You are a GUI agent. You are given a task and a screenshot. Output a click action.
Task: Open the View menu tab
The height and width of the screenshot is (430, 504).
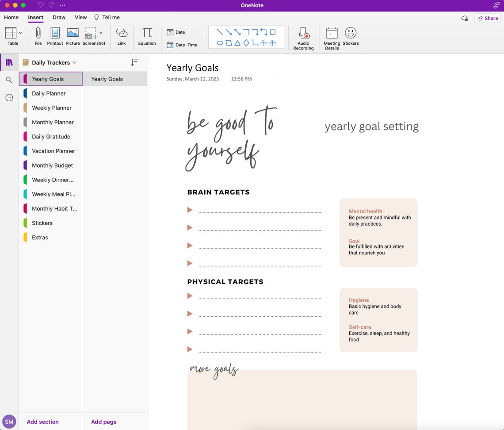80,17
